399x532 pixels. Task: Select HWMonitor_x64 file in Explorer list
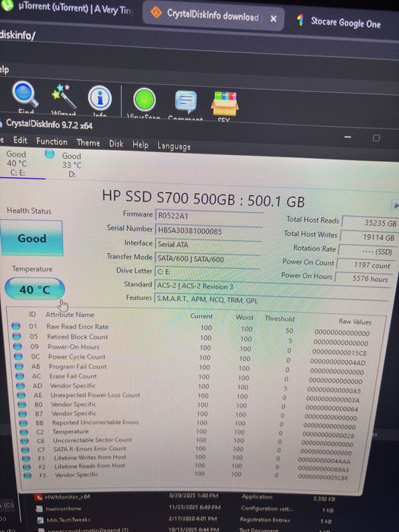tap(67, 497)
